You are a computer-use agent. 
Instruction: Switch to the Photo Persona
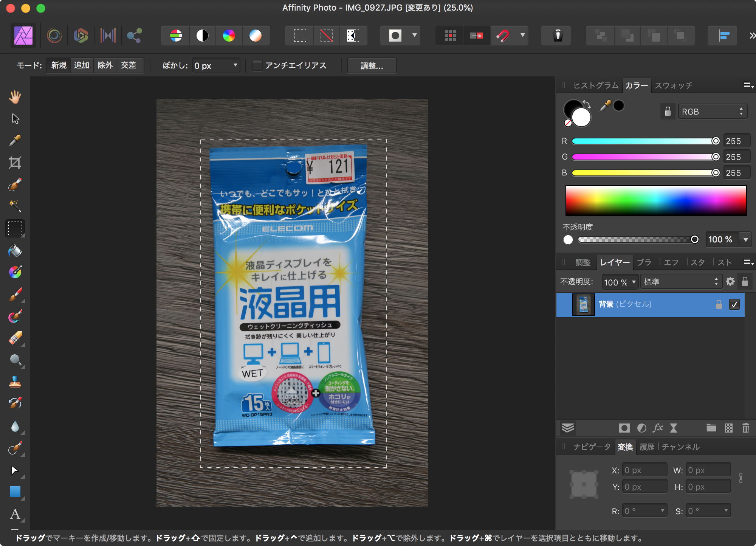(23, 36)
